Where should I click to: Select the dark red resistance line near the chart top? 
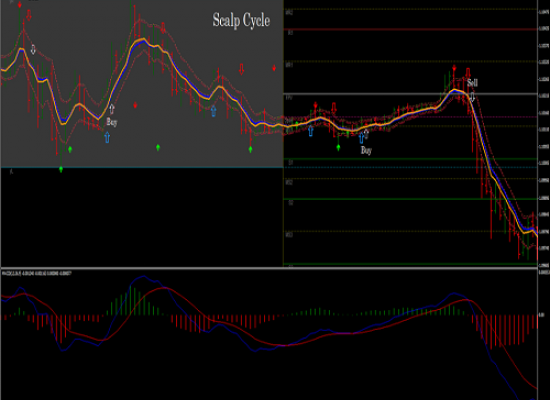tap(410, 29)
